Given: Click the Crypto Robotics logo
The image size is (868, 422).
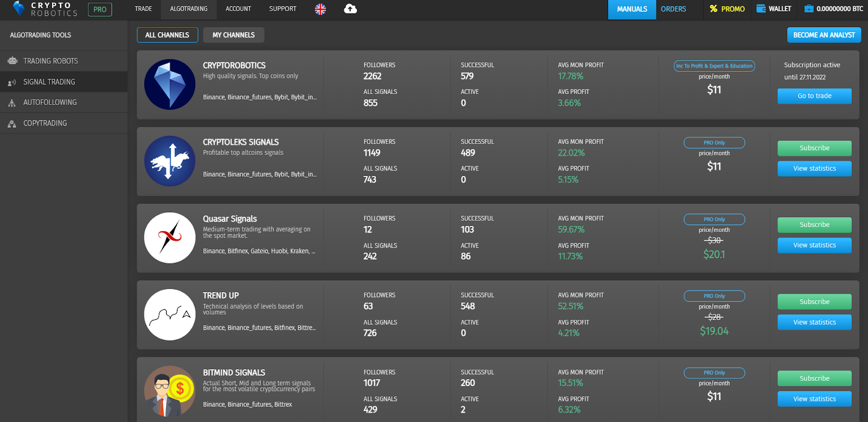Looking at the screenshot, I should tap(45, 9).
